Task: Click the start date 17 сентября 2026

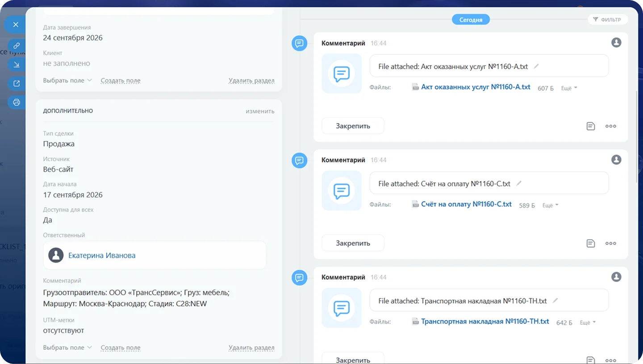Action: pos(73,195)
